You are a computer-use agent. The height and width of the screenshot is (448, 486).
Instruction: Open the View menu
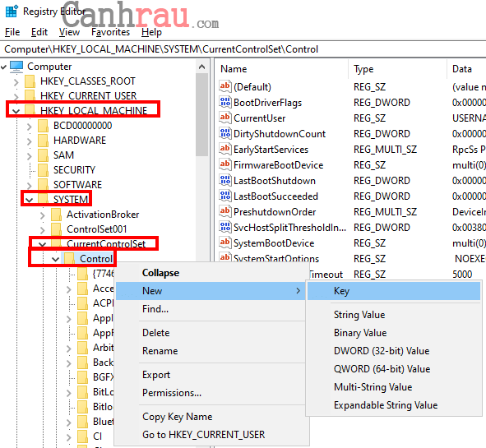click(x=69, y=32)
